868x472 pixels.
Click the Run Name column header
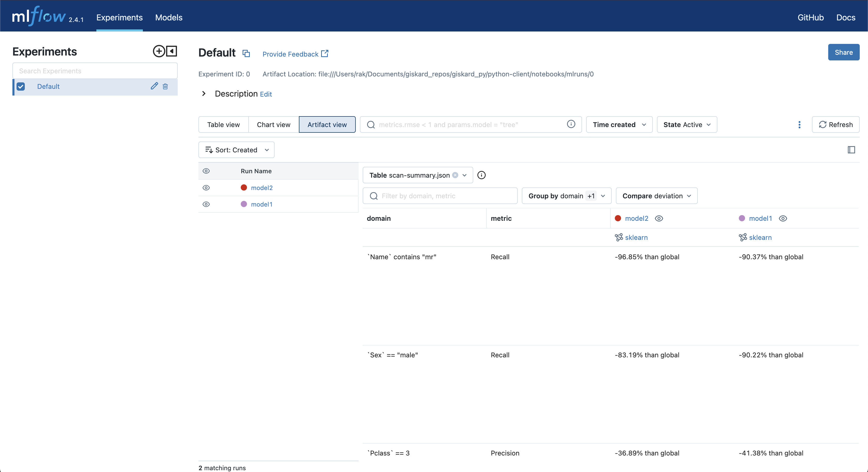(256, 171)
